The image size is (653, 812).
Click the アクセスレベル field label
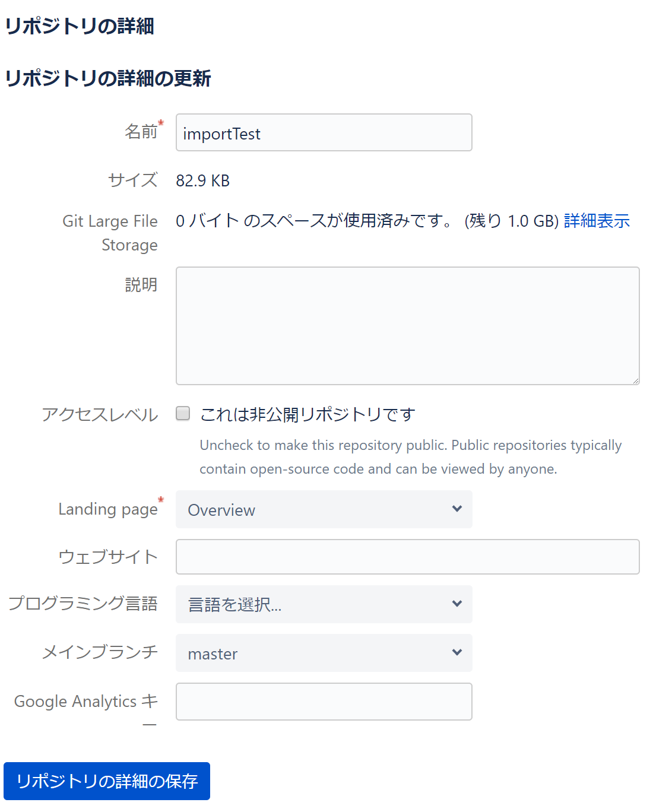(100, 414)
